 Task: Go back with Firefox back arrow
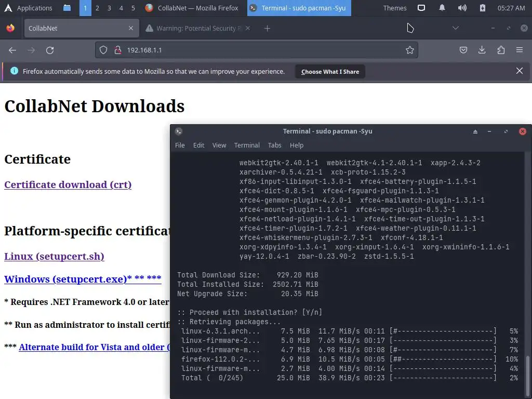point(12,50)
